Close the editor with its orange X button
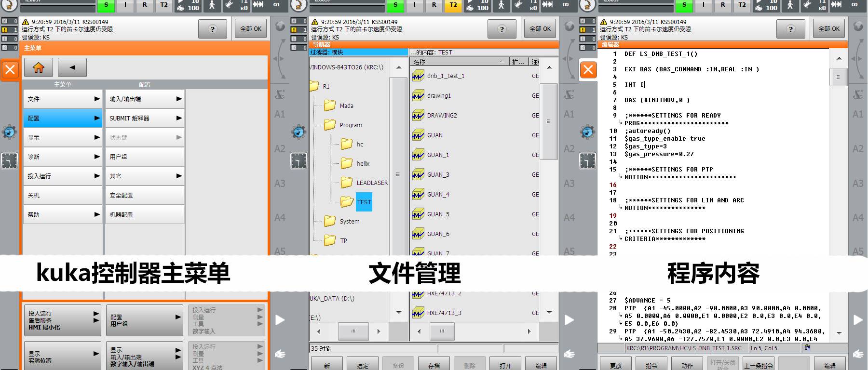Image resolution: width=868 pixels, height=370 pixels. [x=588, y=70]
